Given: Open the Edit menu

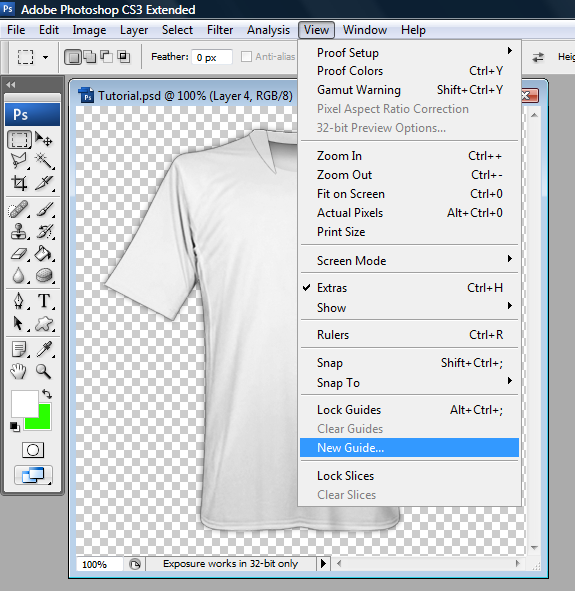Looking at the screenshot, I should (49, 30).
